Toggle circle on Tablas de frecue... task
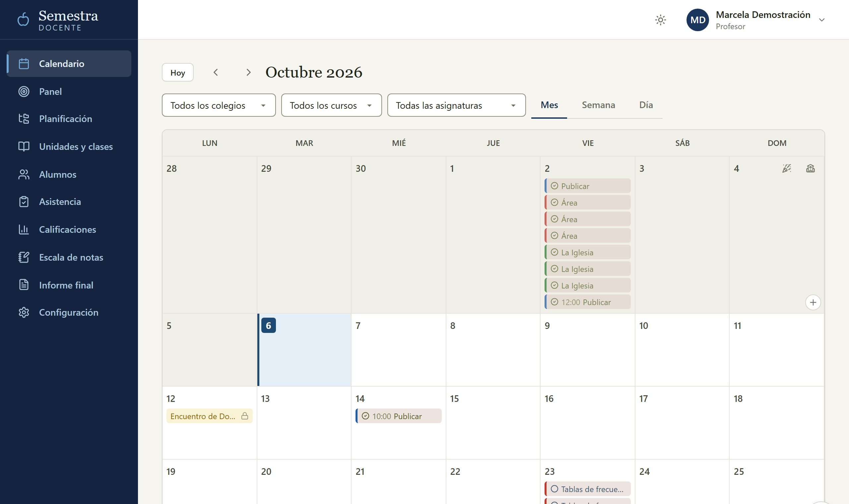This screenshot has height=504, width=849. point(554,489)
